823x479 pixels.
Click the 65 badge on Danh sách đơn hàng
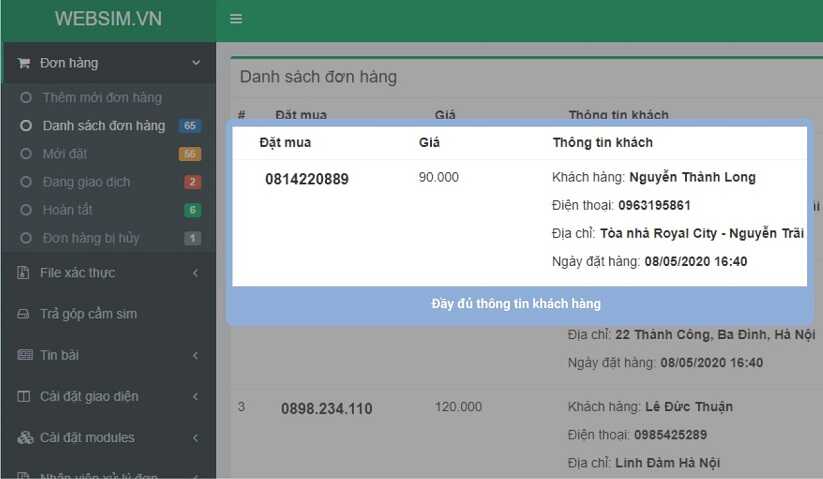190,126
